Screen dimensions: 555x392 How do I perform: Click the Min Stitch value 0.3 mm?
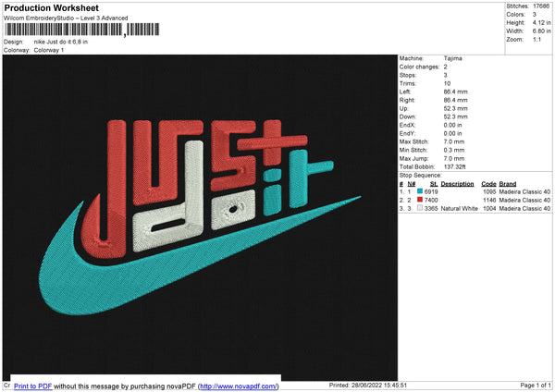[x=454, y=150]
